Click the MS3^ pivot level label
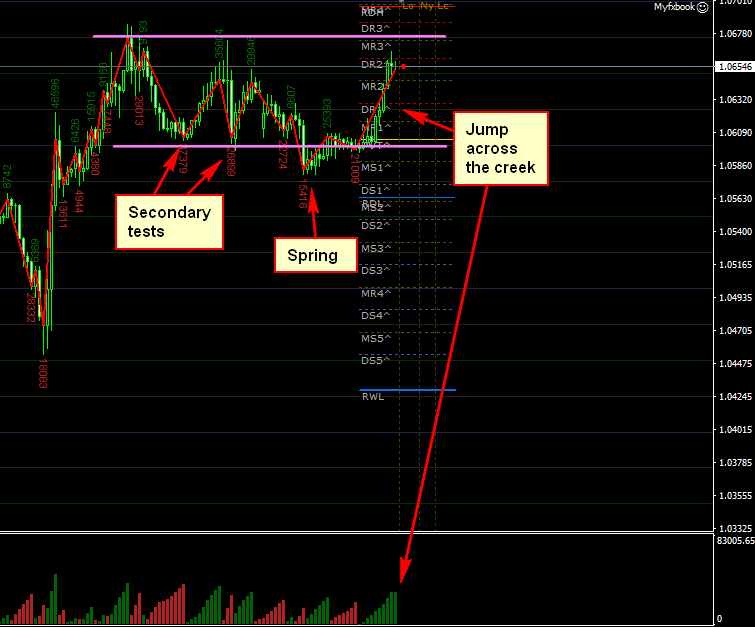The image size is (755, 627). [x=376, y=248]
